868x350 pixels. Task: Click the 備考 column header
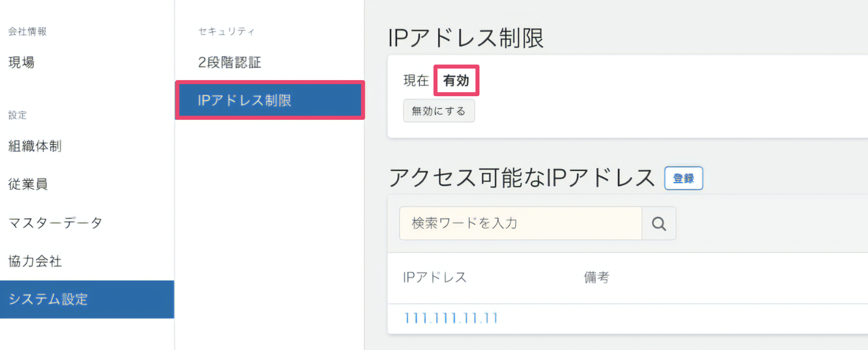click(596, 277)
